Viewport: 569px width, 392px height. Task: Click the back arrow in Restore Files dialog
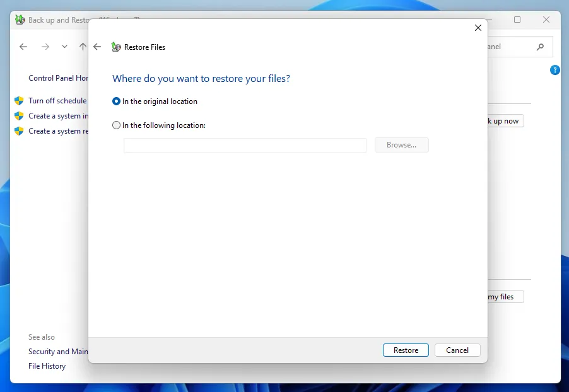(97, 47)
